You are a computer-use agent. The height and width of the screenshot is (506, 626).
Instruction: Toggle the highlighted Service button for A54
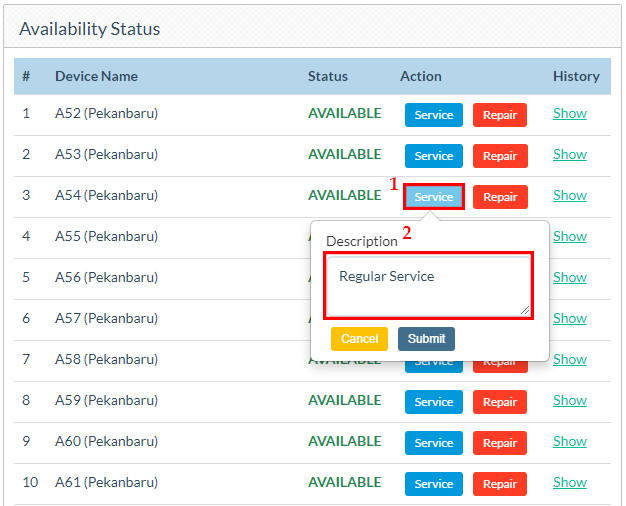coord(433,197)
